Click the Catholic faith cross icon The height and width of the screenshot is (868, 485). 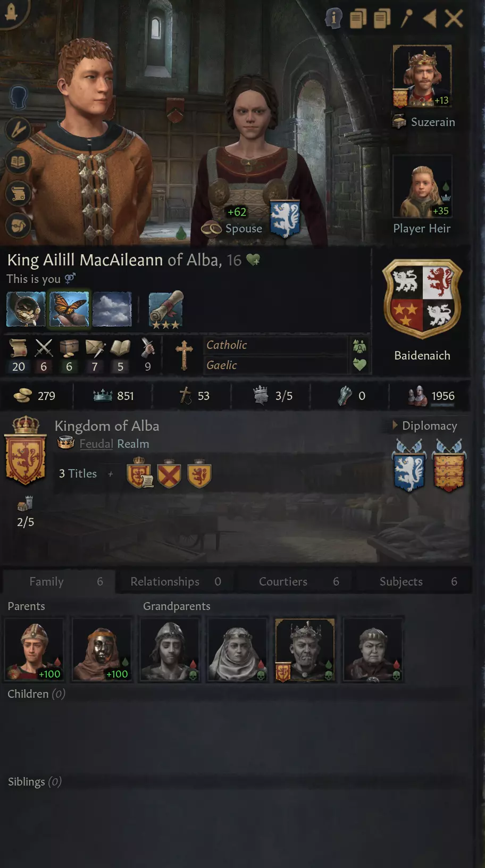tap(184, 355)
